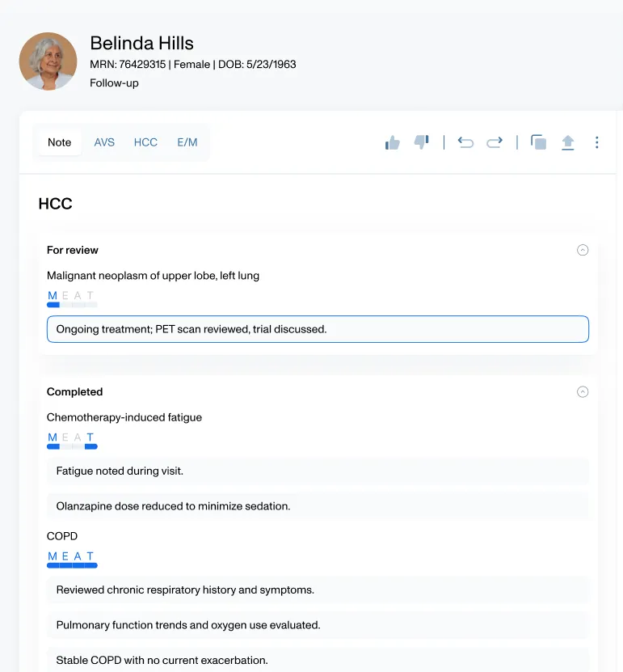Click Belinda Hills' profile photo

point(48,61)
